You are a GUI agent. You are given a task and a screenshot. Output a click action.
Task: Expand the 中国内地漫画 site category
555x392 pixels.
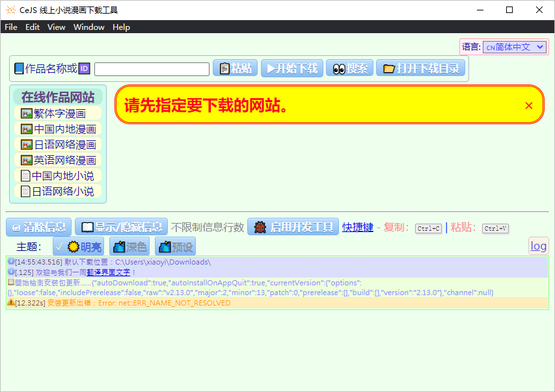point(58,129)
